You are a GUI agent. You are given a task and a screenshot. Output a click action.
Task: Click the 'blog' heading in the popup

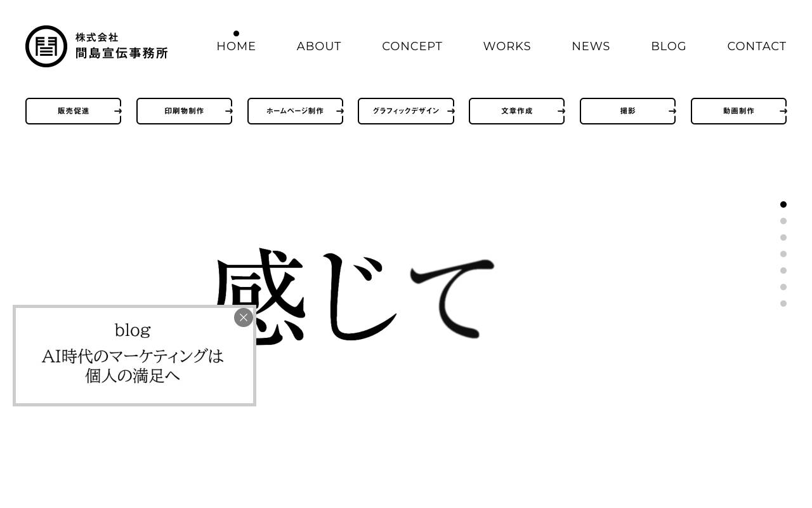tap(133, 330)
